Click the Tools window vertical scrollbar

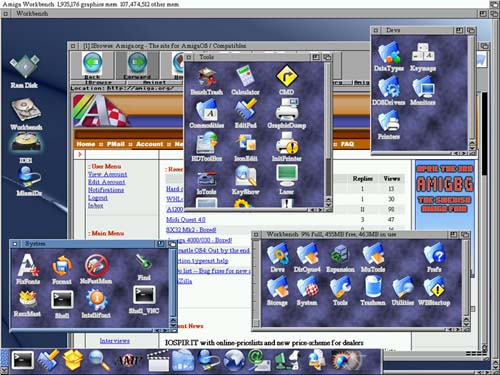tap(328, 130)
